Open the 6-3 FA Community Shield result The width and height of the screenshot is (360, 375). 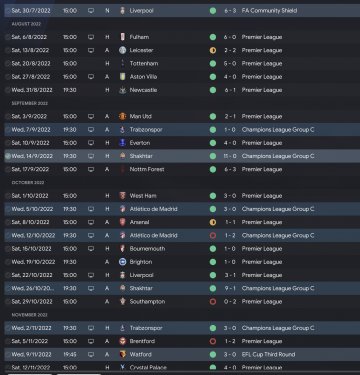[230, 11]
